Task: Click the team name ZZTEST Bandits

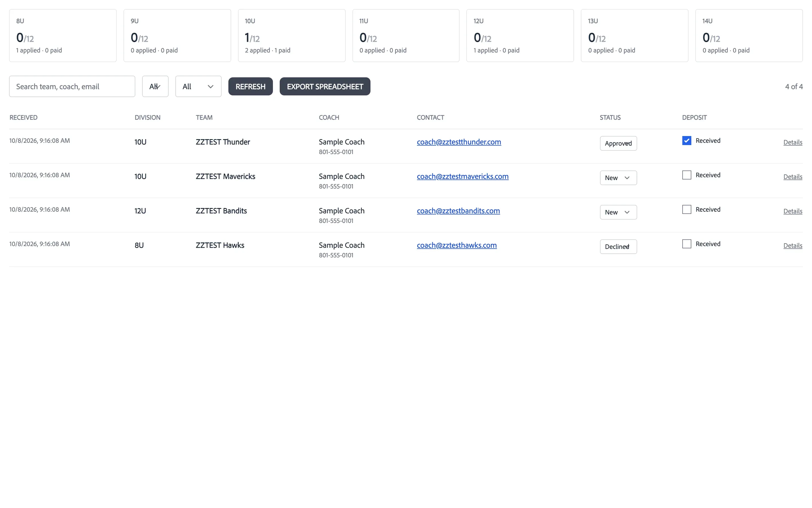Action: [x=221, y=211]
